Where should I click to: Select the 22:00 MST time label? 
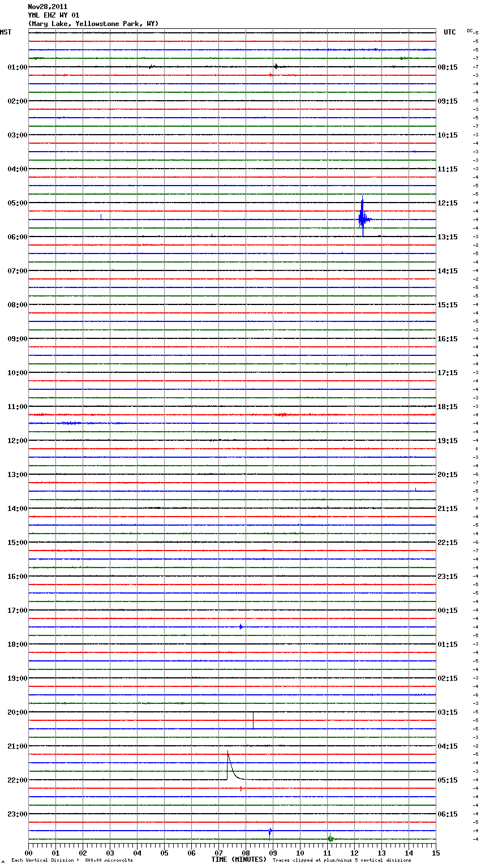coord(18,780)
